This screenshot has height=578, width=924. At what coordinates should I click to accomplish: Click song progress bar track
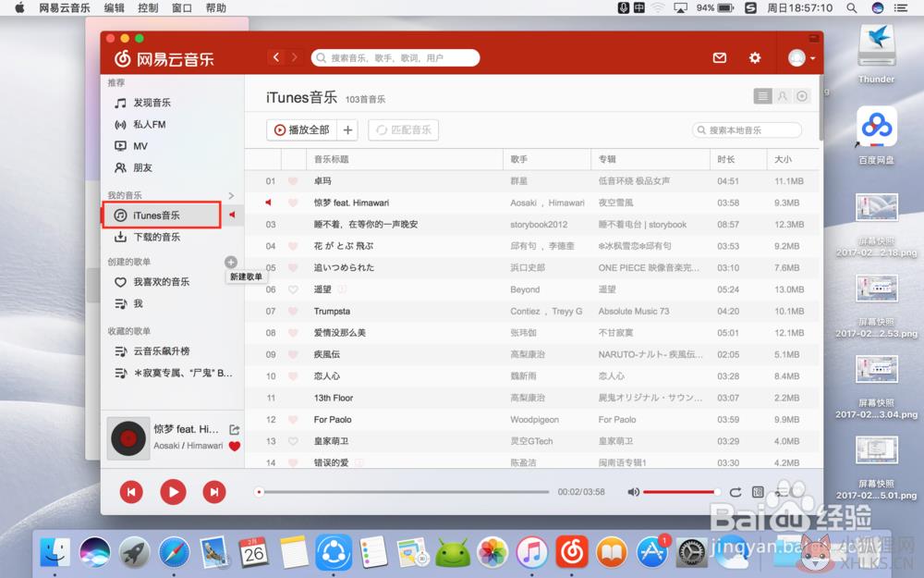click(x=404, y=492)
